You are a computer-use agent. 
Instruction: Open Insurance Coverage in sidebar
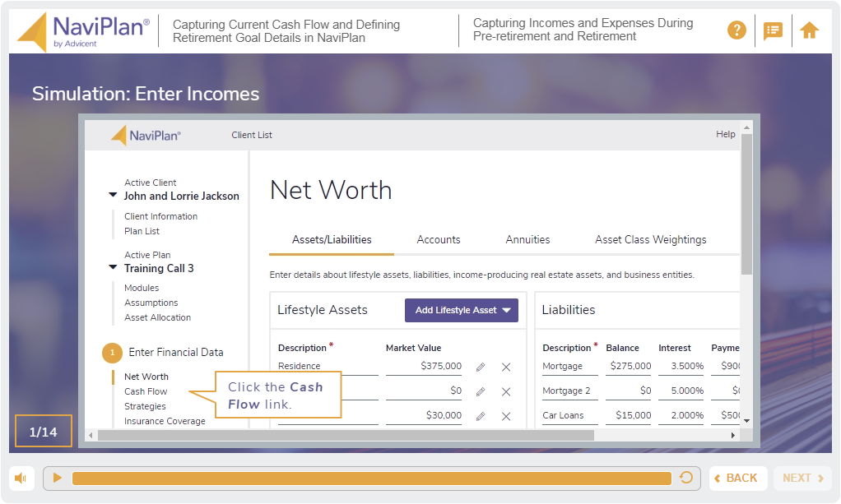pyautogui.click(x=165, y=421)
